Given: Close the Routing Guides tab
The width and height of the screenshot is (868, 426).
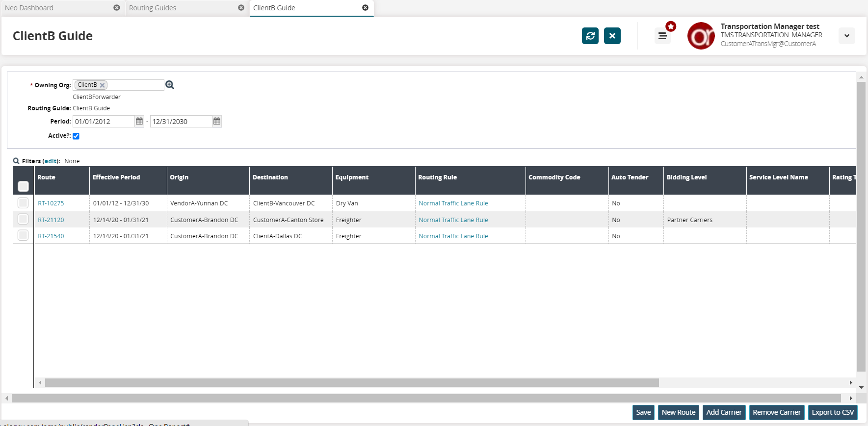Looking at the screenshot, I should pos(241,8).
